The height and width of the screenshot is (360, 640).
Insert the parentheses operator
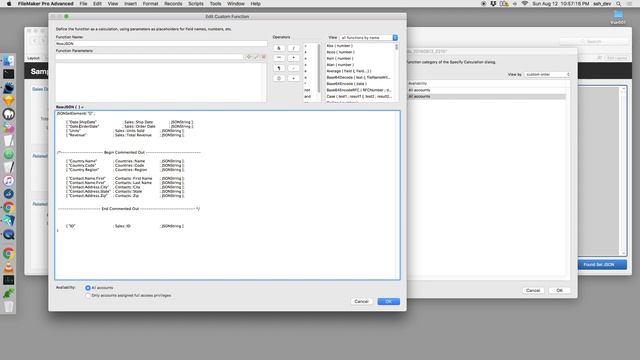click(x=279, y=78)
